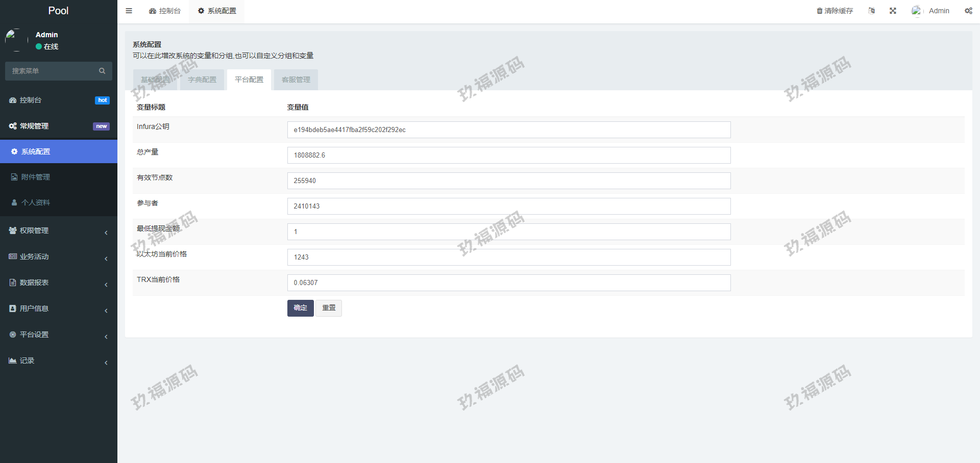980x463 pixels.
Task: Expand the 平台设置 sidebar menu
Action: (34, 335)
